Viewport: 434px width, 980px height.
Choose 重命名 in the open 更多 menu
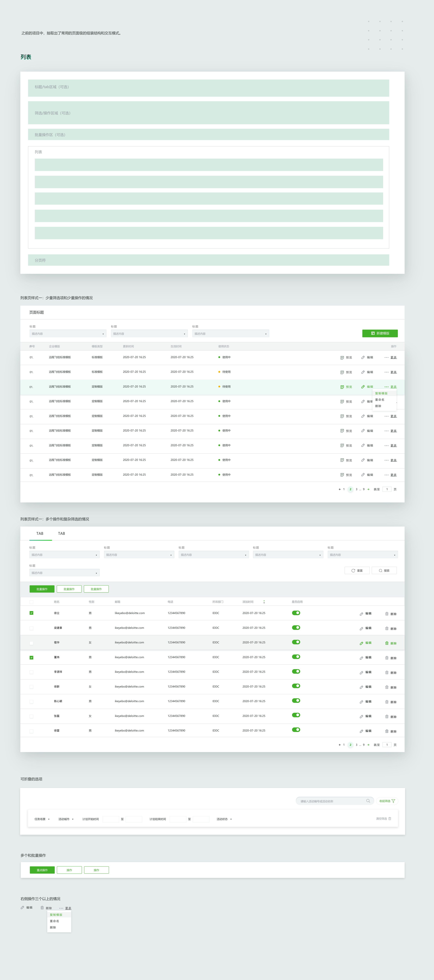380,400
